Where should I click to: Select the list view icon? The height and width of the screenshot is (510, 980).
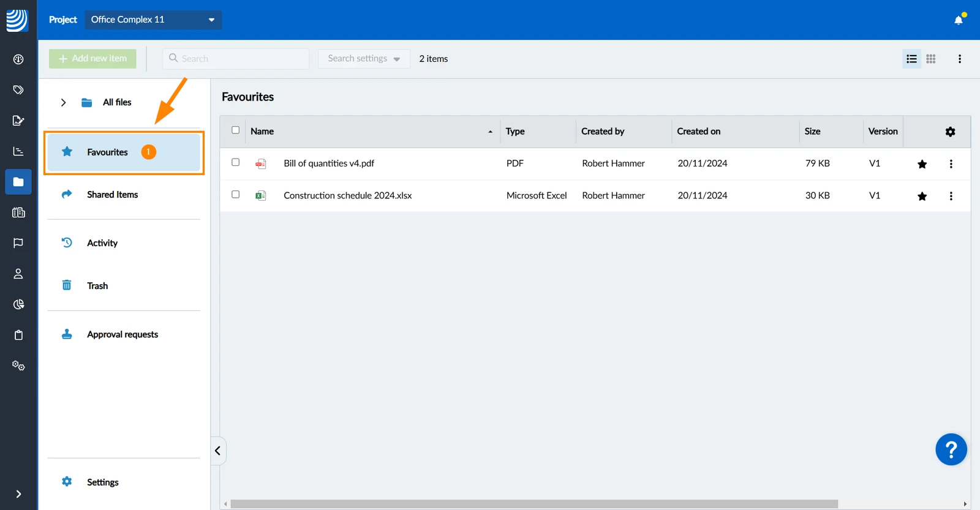click(x=911, y=59)
